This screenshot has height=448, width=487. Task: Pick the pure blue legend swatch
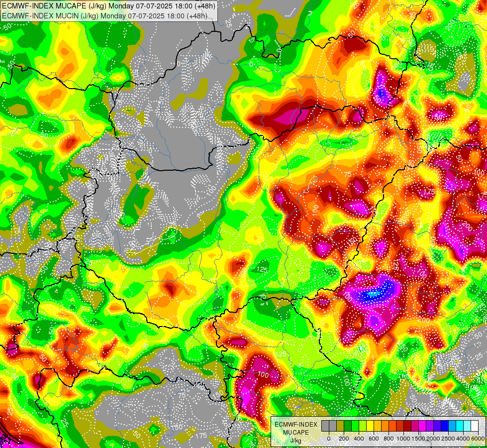pyautogui.click(x=445, y=426)
